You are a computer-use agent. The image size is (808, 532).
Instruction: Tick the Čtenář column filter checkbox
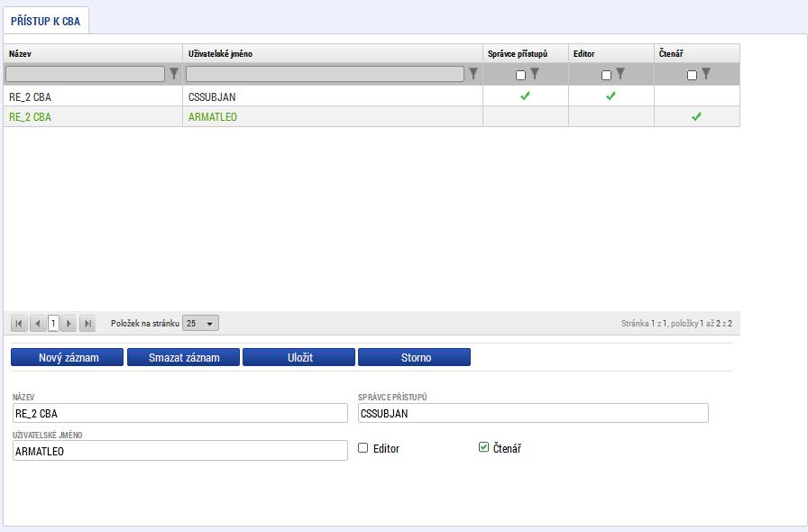click(x=692, y=75)
